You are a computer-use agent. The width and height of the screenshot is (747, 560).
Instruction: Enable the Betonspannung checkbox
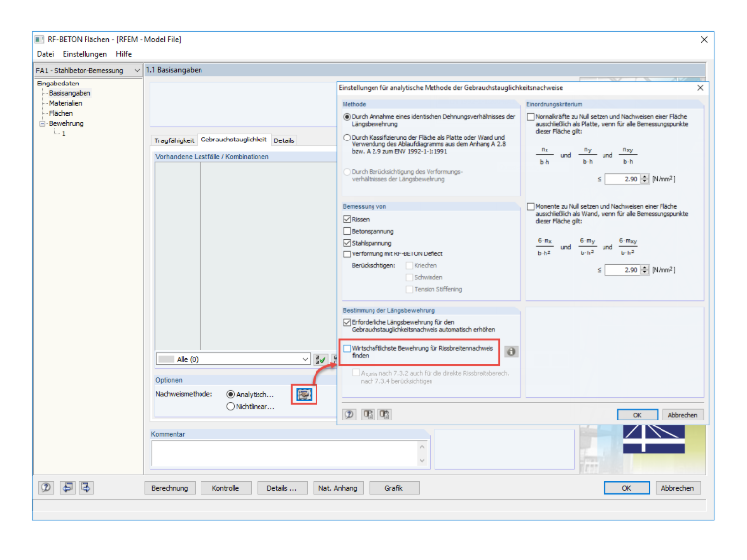coord(347,231)
